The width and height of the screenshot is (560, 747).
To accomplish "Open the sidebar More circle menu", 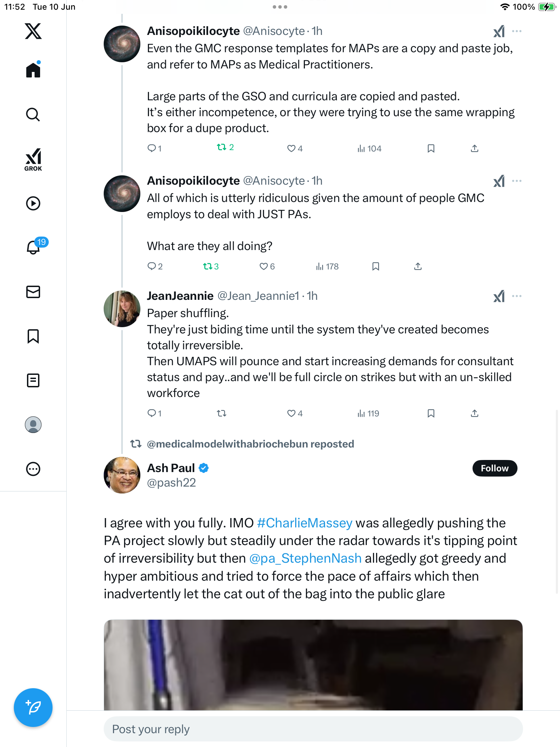I will (33, 469).
